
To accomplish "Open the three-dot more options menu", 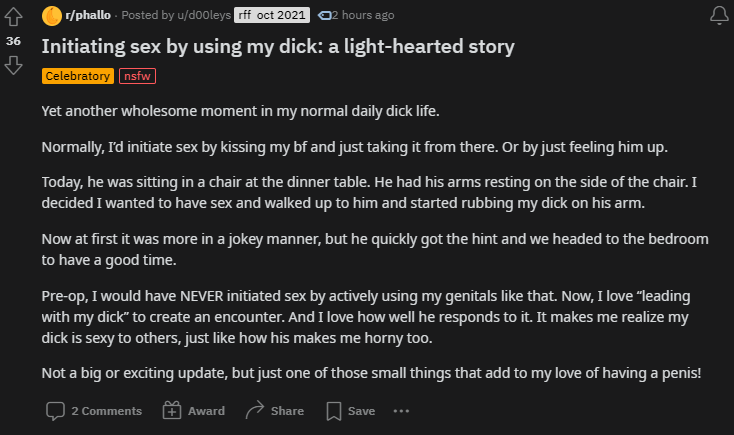I will (402, 410).
